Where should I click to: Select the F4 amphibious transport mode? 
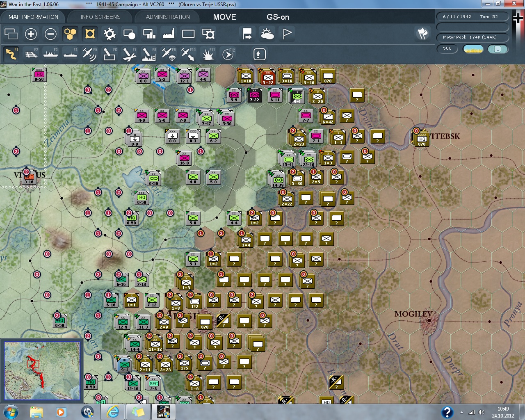70,54
